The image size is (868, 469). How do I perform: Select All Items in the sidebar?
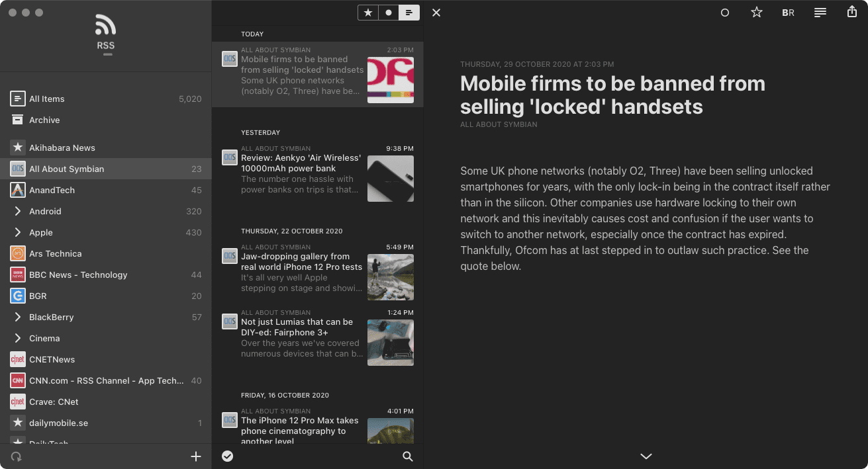point(106,99)
